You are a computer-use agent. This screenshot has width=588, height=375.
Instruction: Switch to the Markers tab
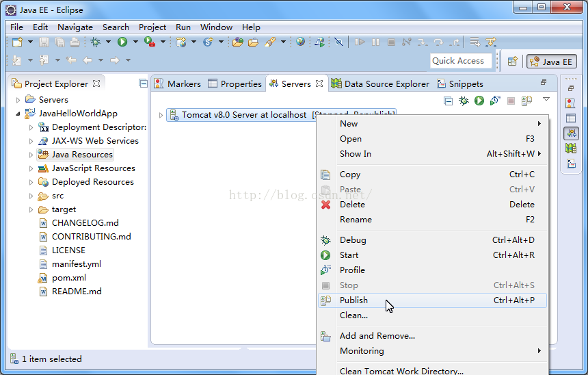177,83
